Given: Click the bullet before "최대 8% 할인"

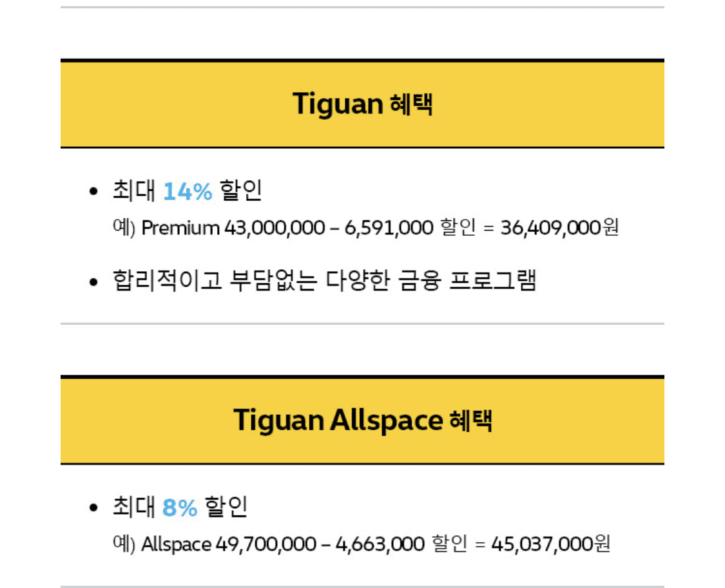Looking at the screenshot, I should 94,508.
